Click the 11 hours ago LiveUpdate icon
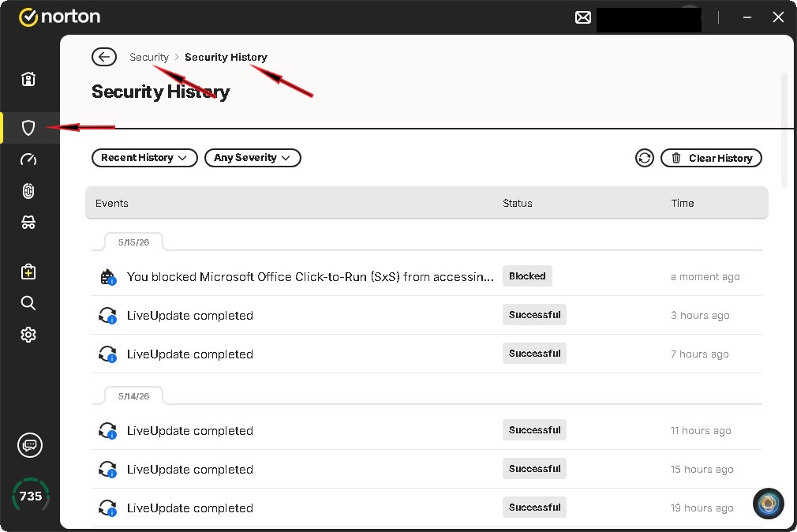Viewport: 797px width, 532px height. [x=108, y=431]
